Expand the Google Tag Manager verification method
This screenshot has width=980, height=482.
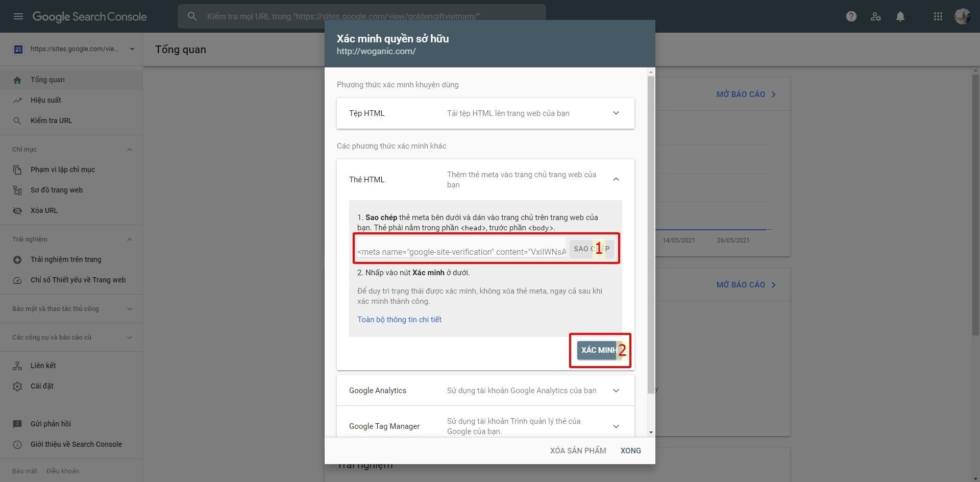pyautogui.click(x=616, y=426)
